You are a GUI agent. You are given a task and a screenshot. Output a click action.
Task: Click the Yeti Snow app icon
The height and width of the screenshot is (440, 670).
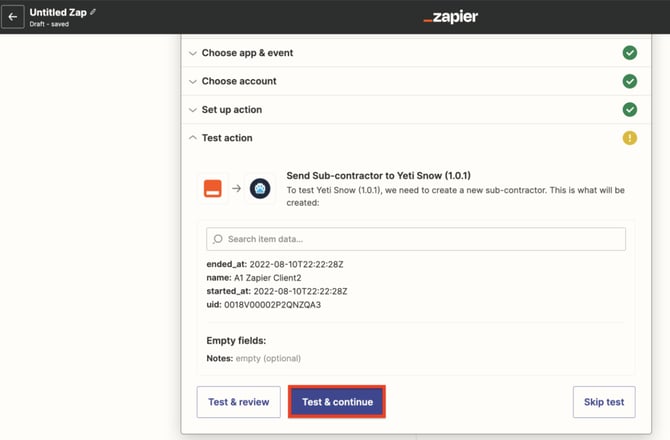click(x=260, y=187)
